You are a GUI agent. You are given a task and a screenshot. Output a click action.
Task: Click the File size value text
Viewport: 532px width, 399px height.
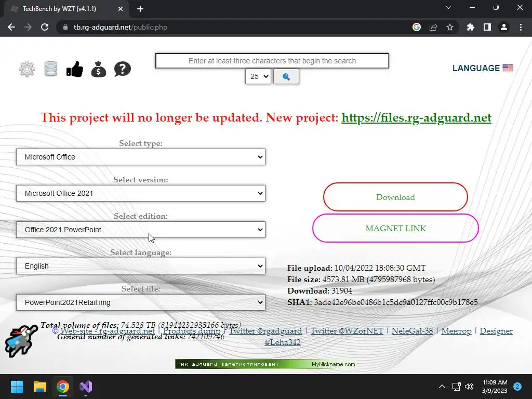[379, 280]
